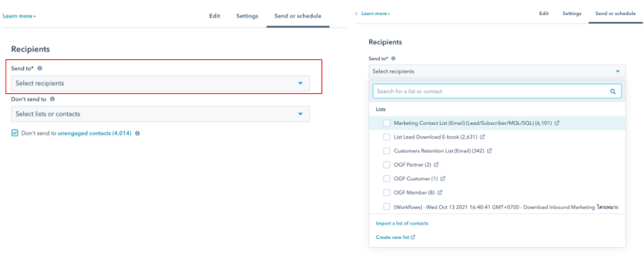Expand the left Learn more dropdown
Screen dimensions: 644x254
[x=20, y=16]
